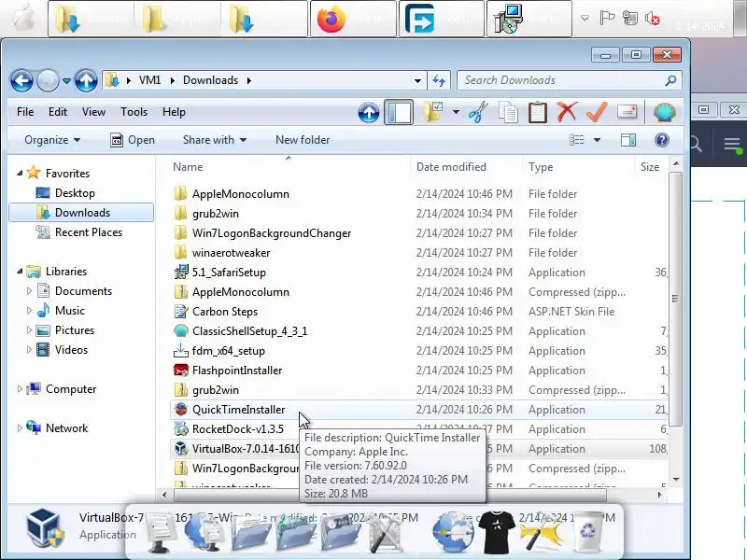Viewport: 747px width, 560px height.
Task: Select the Videos library
Action: (x=72, y=349)
